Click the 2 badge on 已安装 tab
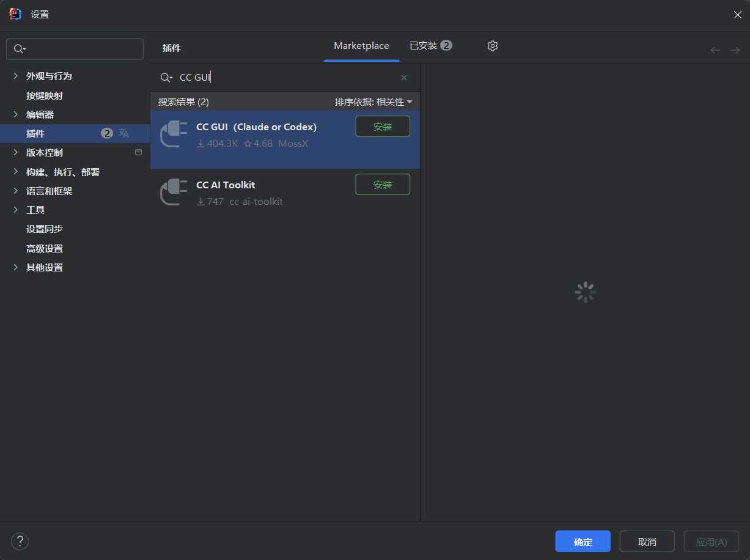This screenshot has width=750, height=560. tap(446, 45)
